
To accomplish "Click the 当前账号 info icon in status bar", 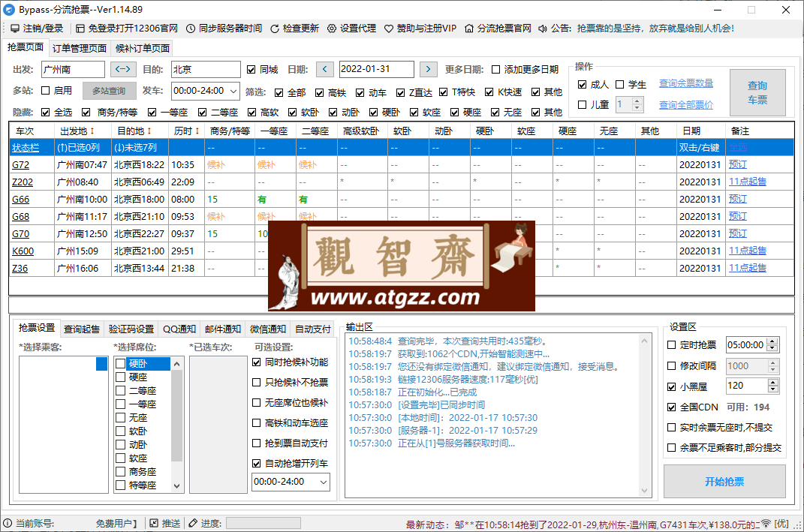I will click(8, 523).
